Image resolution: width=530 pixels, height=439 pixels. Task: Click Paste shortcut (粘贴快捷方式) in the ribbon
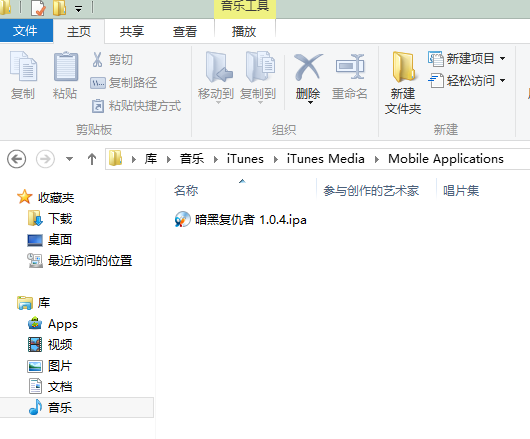point(137,106)
